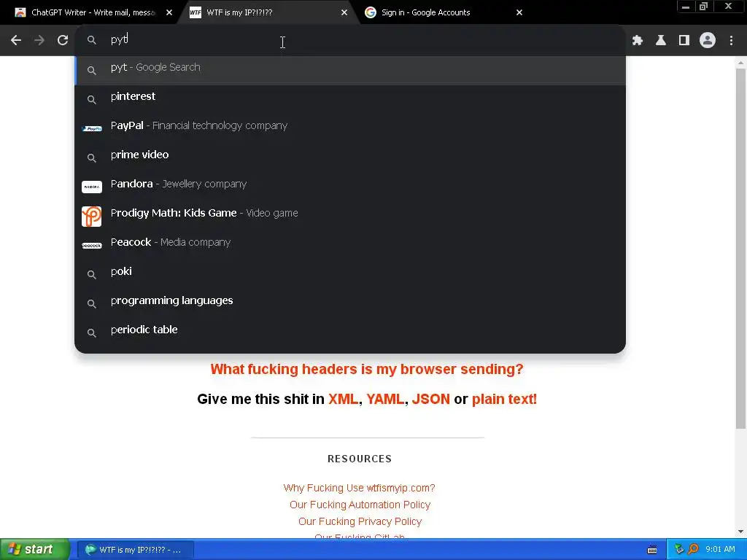The height and width of the screenshot is (560, 747).
Task: Select the periodic table suggestion
Action: tap(350, 332)
